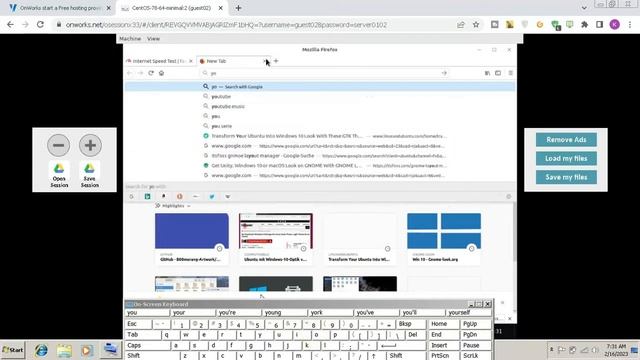Viewport: 640px width, 360px height.
Task: Click Load my files button
Action: point(566,158)
